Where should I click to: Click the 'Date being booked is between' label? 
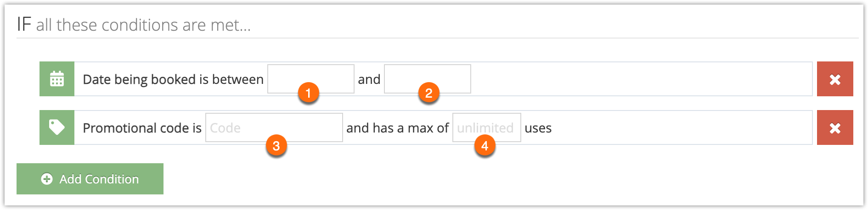tap(173, 79)
